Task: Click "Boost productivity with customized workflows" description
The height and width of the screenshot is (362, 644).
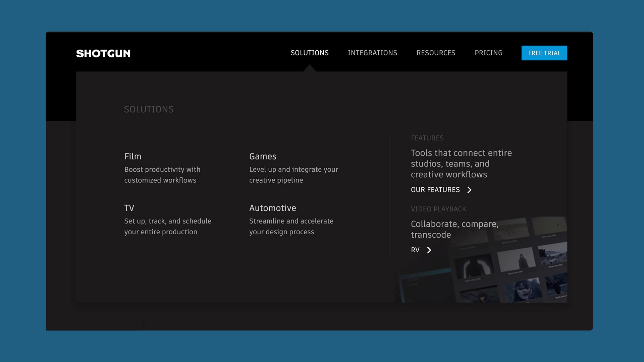Action: 162,175
